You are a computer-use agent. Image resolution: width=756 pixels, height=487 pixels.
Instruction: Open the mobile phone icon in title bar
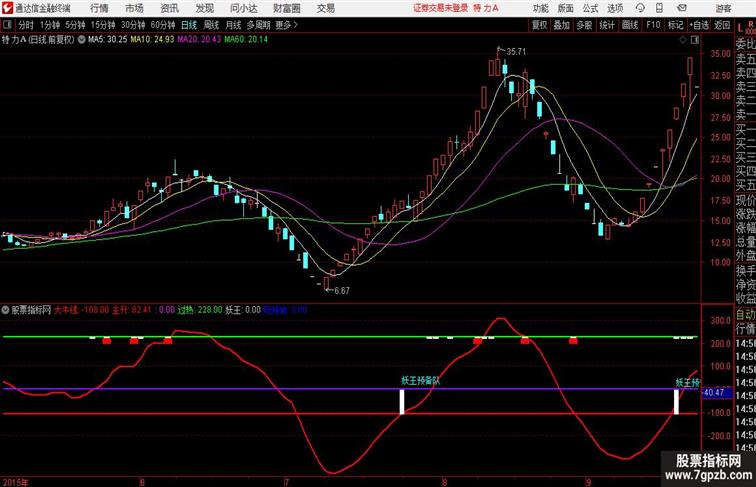tap(659, 8)
